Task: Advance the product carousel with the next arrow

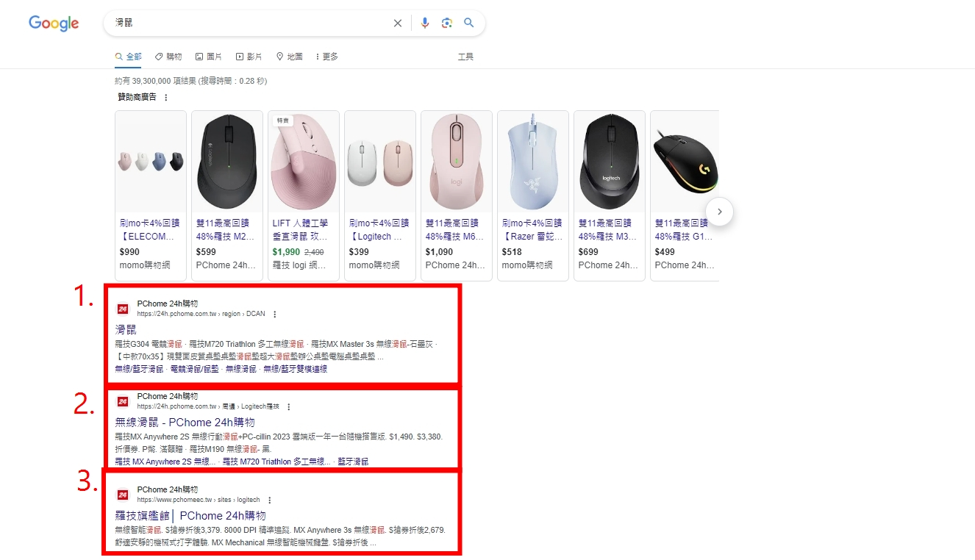Action: tap(720, 212)
